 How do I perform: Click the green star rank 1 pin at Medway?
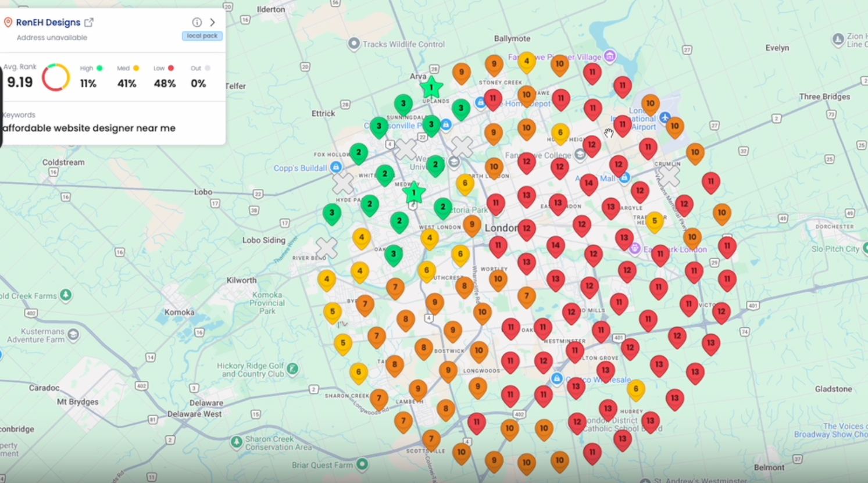pyautogui.click(x=414, y=192)
